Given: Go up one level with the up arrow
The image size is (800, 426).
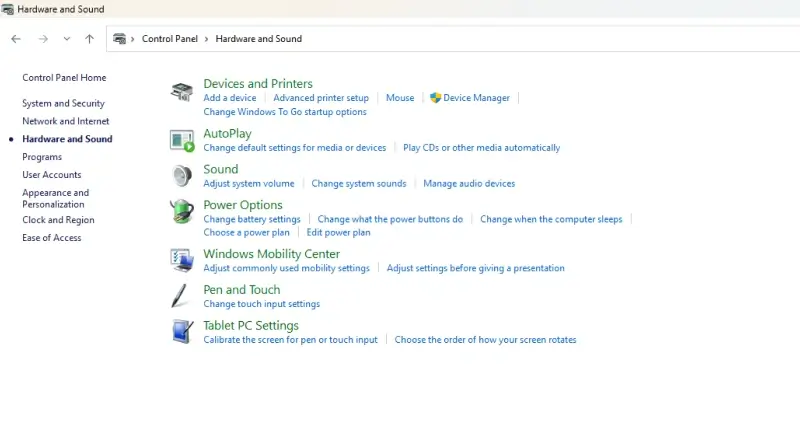Looking at the screenshot, I should pos(90,39).
